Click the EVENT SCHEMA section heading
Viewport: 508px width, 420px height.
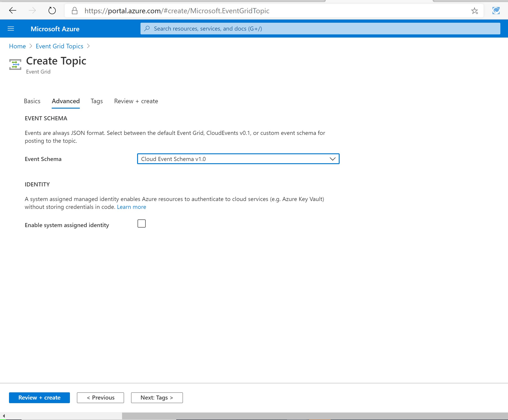pos(46,118)
